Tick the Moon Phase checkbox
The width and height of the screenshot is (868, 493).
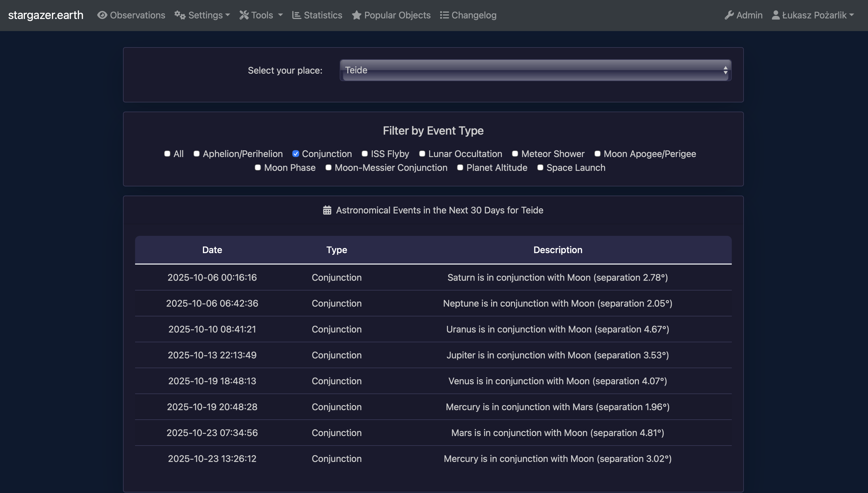(258, 168)
